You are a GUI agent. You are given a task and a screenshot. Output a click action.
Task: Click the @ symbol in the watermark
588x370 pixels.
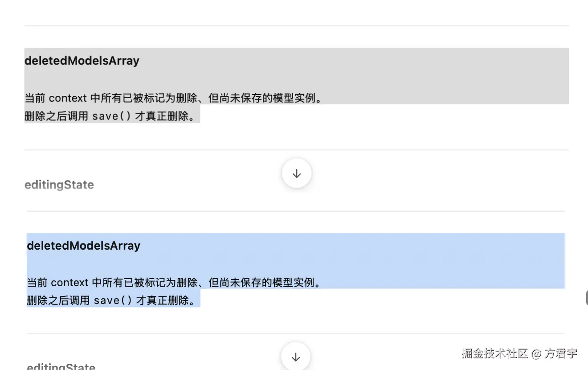[536, 354]
